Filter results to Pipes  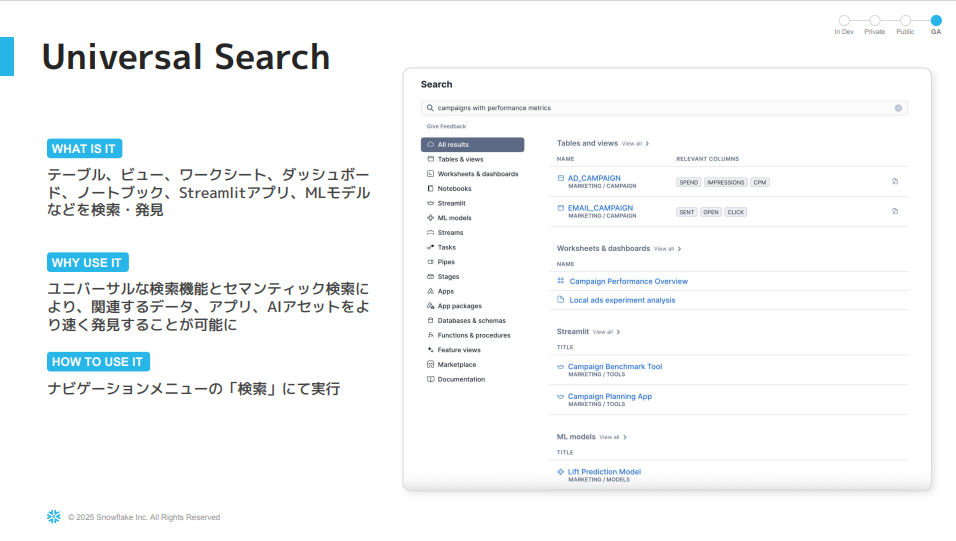tap(446, 262)
